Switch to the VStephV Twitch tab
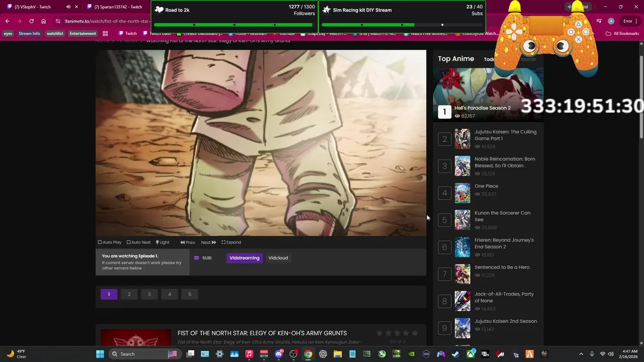644x362 pixels. (35, 7)
